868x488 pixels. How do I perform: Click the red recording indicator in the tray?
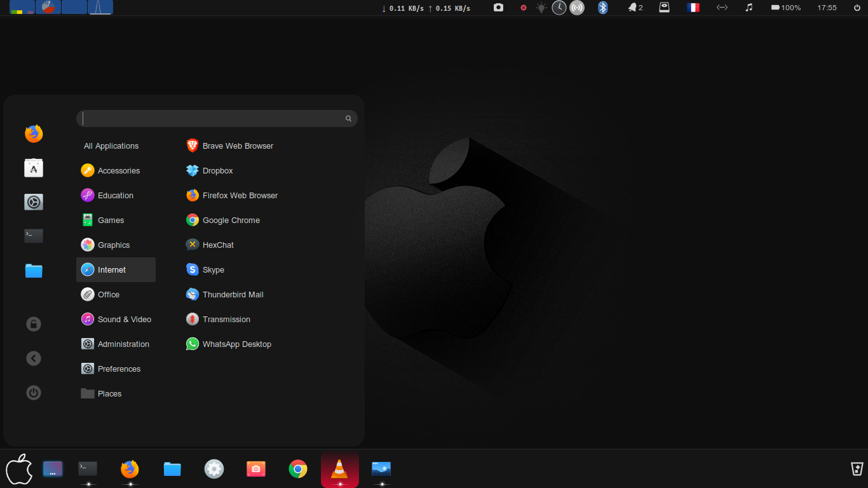point(524,8)
